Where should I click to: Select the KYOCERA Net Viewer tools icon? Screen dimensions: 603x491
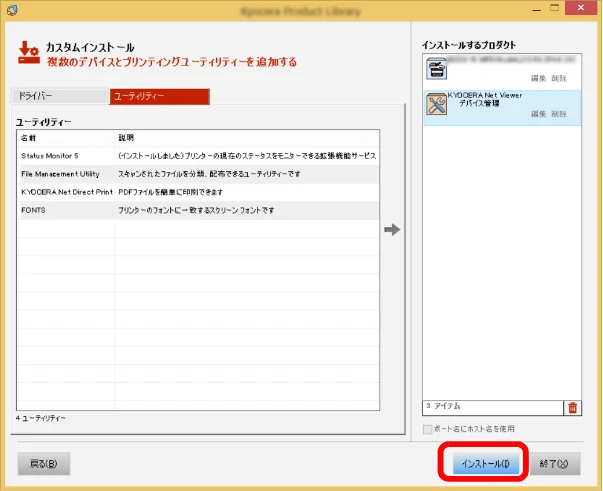point(436,104)
